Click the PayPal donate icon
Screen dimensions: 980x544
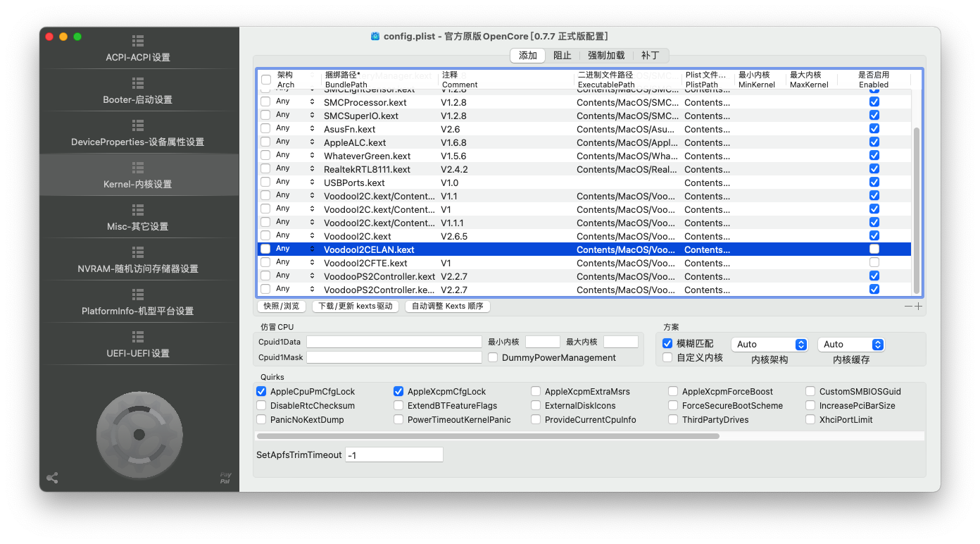[225, 478]
